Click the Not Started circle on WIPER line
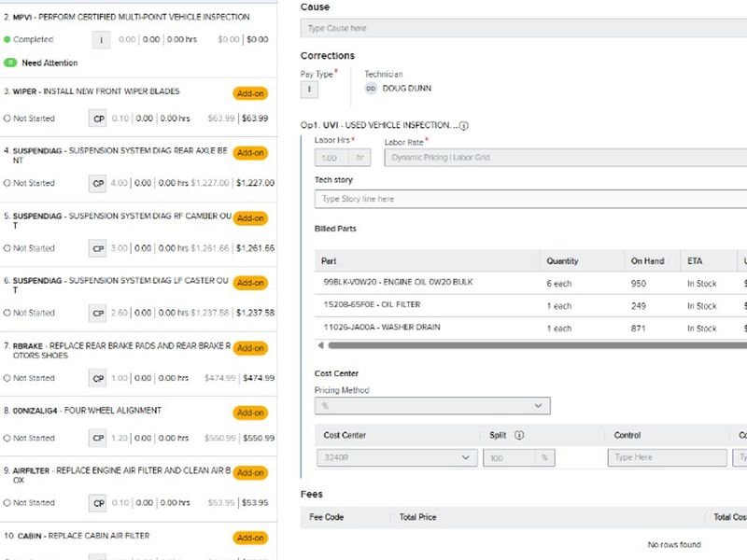 pyautogui.click(x=7, y=119)
